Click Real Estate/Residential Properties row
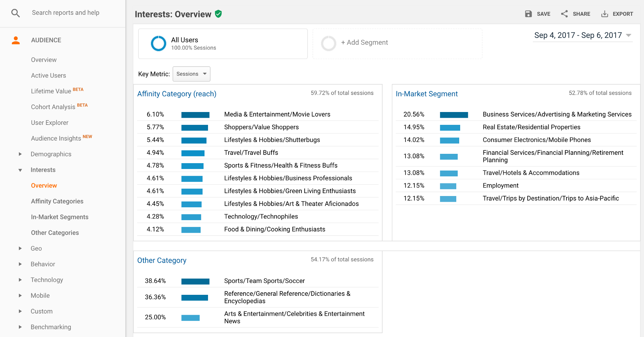Screen dimensions: 644x337 516,127
